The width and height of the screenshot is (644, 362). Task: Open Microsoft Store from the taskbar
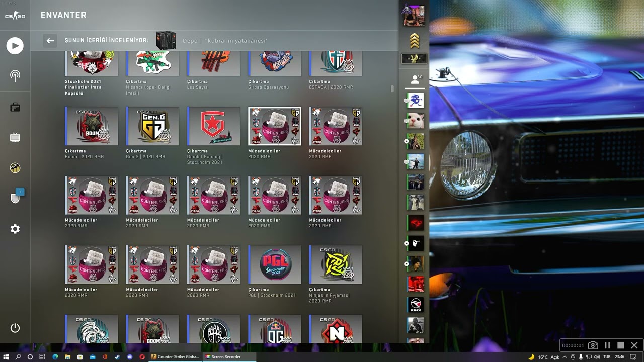click(x=80, y=357)
